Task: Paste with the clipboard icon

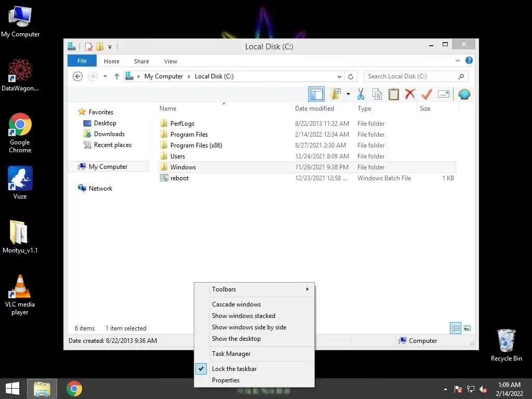Action: 394,94
